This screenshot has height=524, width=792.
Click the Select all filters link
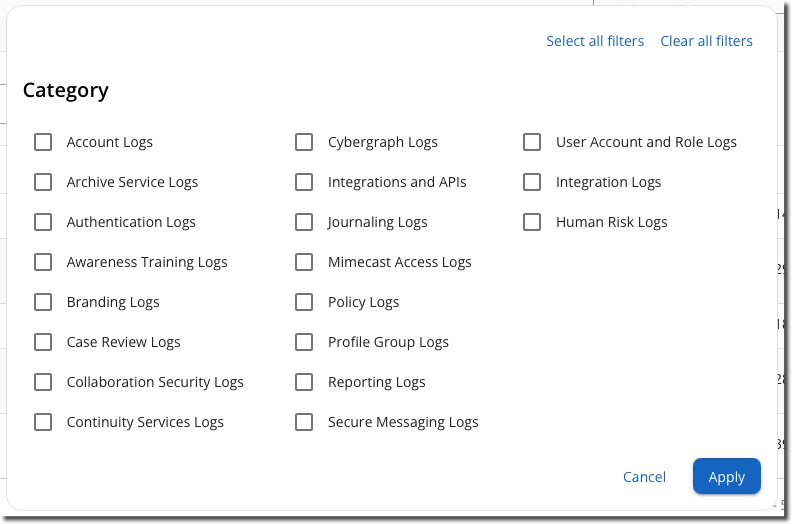click(x=595, y=41)
